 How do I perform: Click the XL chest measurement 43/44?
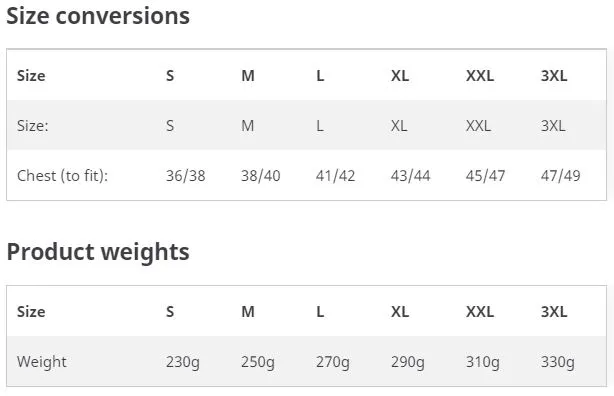[x=410, y=176]
